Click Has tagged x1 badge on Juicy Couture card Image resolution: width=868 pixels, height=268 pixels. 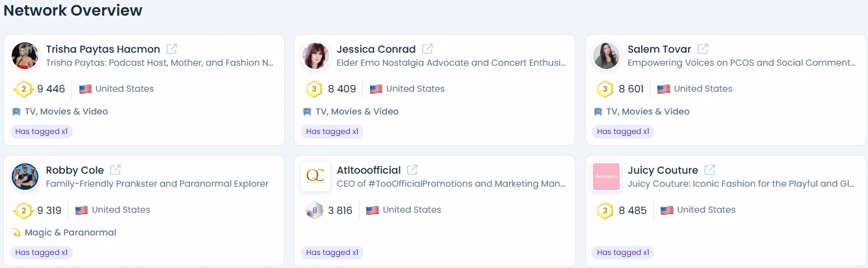pyautogui.click(x=623, y=252)
